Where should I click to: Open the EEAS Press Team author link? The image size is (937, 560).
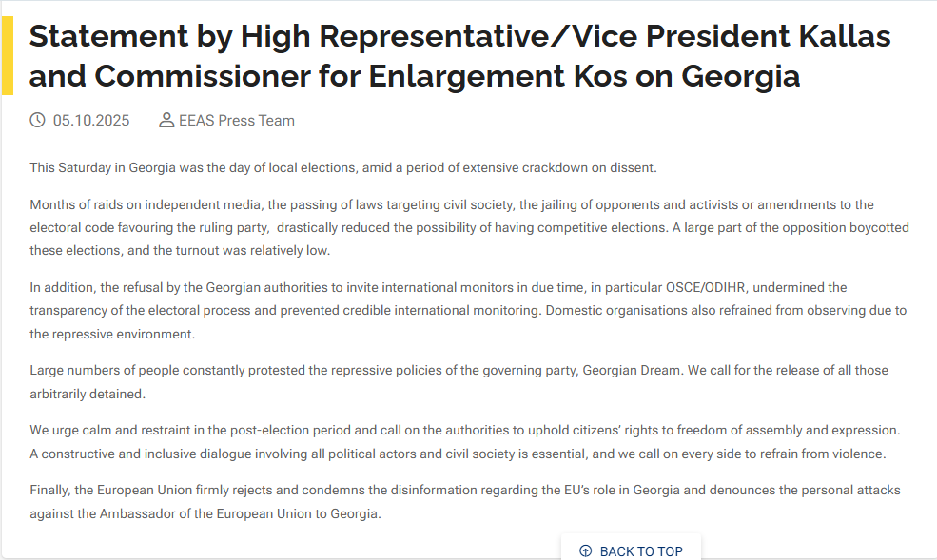[236, 121]
